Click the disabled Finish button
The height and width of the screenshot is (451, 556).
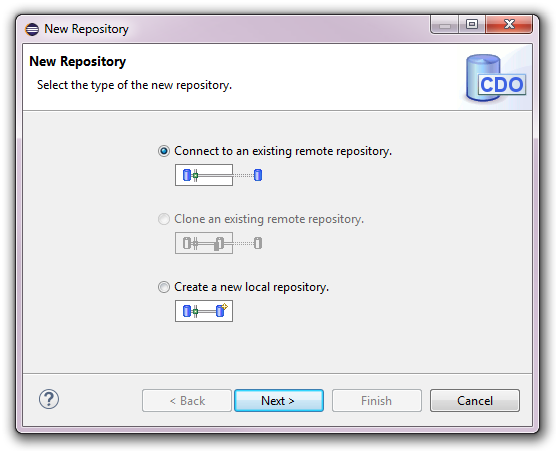coord(377,401)
